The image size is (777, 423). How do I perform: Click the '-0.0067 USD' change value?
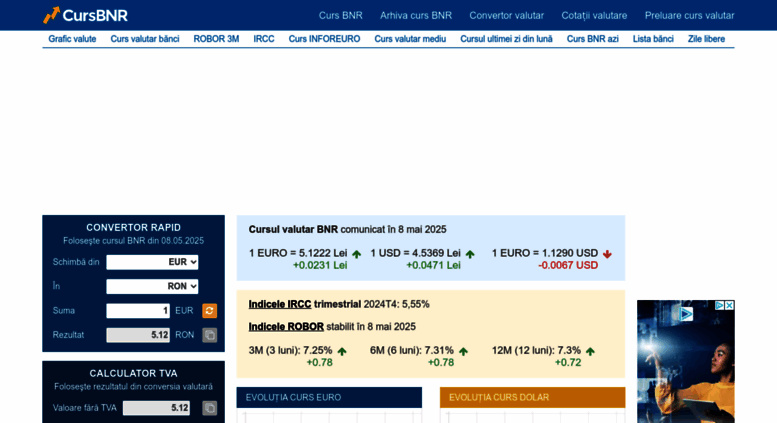tap(568, 265)
